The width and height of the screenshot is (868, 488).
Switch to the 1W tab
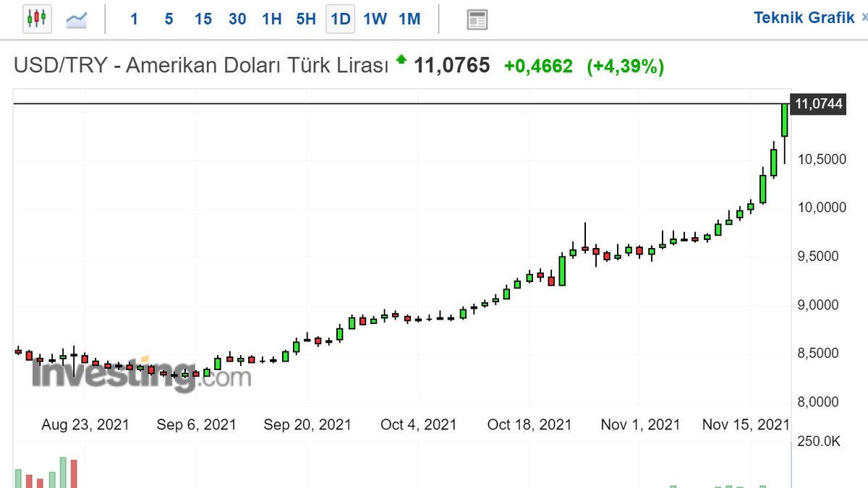(375, 19)
